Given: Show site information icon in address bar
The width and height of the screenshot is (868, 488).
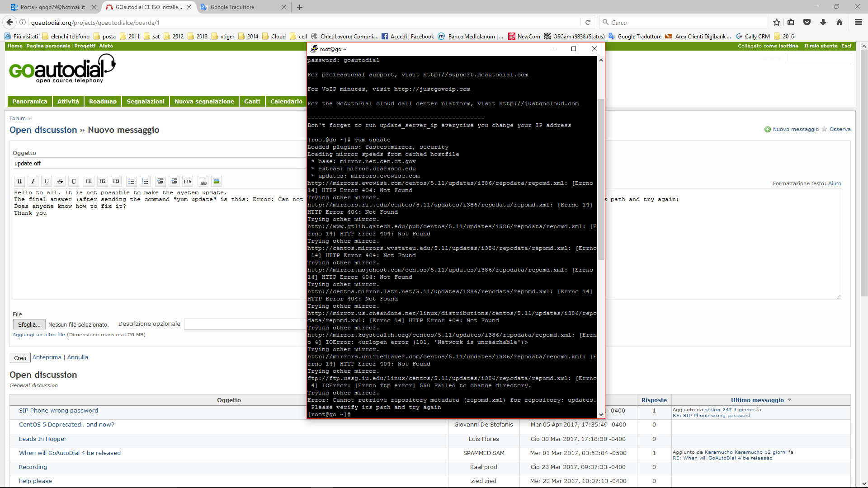Looking at the screenshot, I should (23, 22).
